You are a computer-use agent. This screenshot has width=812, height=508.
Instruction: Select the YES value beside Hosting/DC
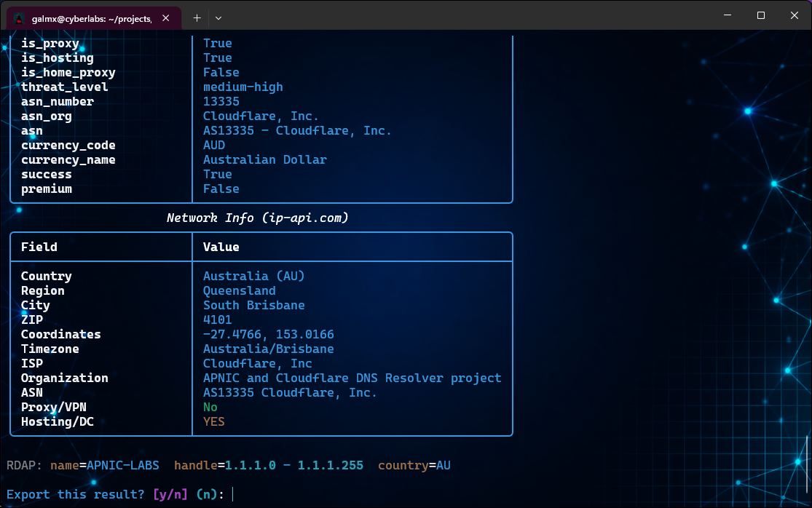point(213,421)
